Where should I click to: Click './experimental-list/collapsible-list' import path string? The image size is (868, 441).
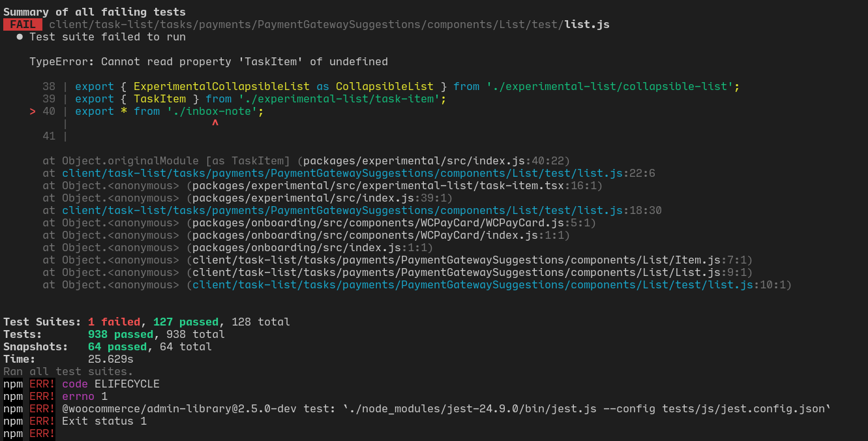[x=610, y=86]
